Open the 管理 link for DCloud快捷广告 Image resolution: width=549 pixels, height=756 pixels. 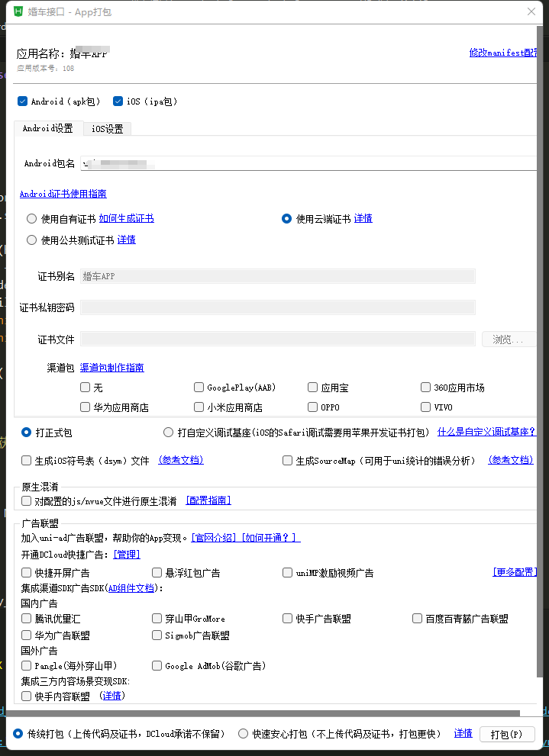pos(127,555)
